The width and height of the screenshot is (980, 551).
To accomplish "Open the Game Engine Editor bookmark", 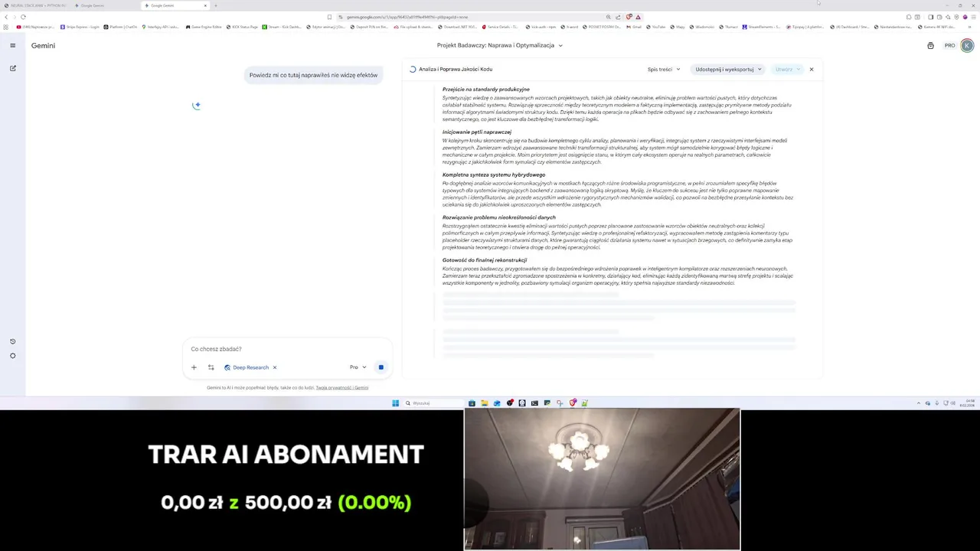I will (204, 27).
